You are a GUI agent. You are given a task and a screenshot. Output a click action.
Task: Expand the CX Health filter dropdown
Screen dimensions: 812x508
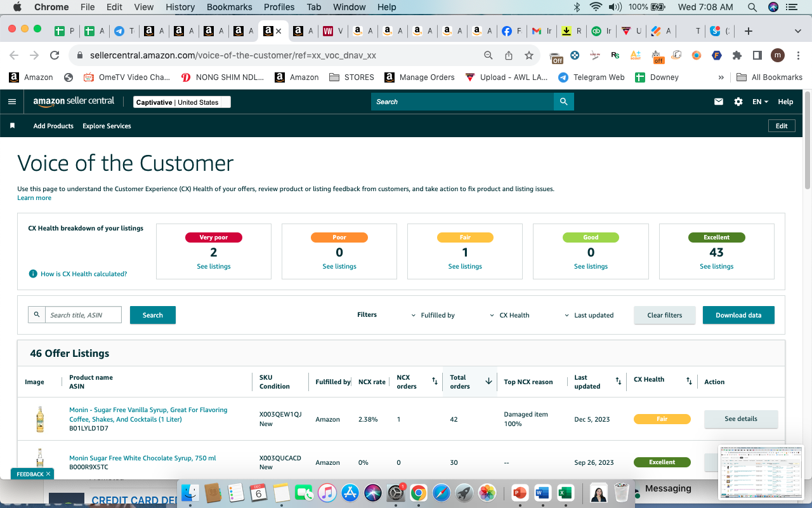pos(509,315)
